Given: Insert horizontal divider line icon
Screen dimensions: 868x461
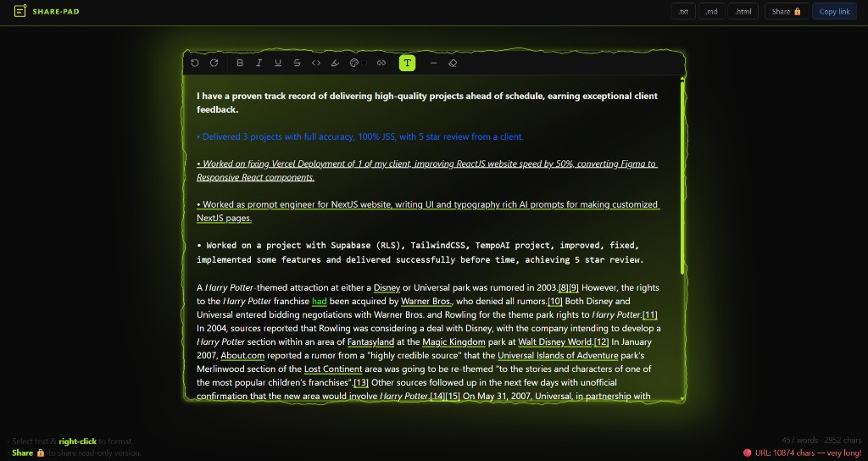Looking at the screenshot, I should [x=434, y=63].
